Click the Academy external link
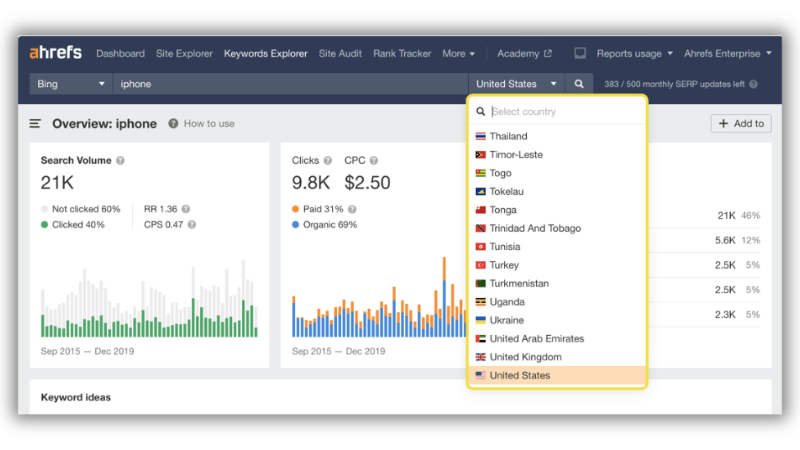 tap(524, 54)
